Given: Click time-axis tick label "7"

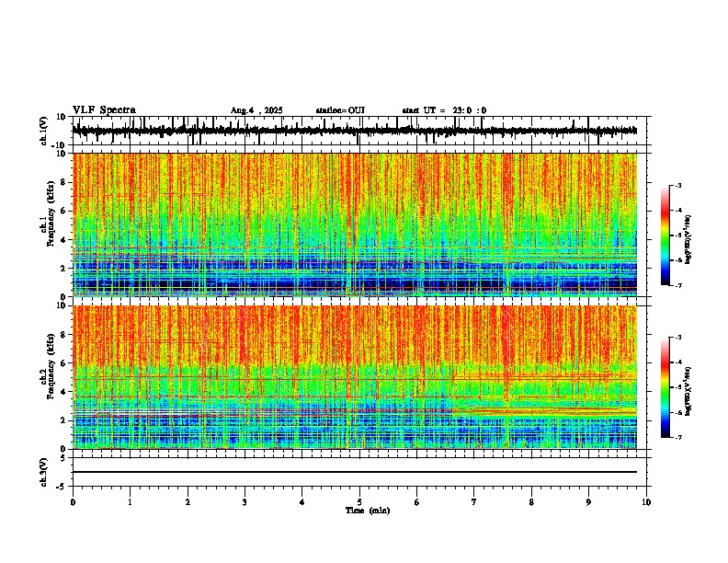Looking at the screenshot, I should tap(474, 502).
